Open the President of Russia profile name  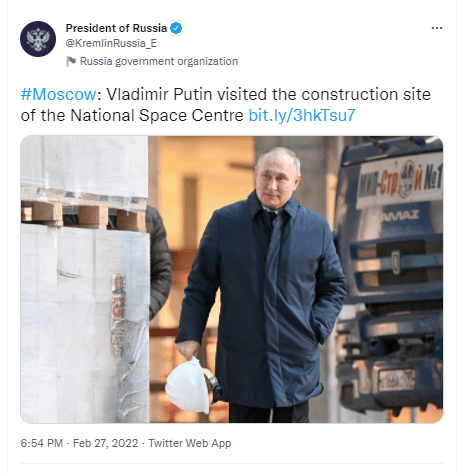click(x=116, y=28)
